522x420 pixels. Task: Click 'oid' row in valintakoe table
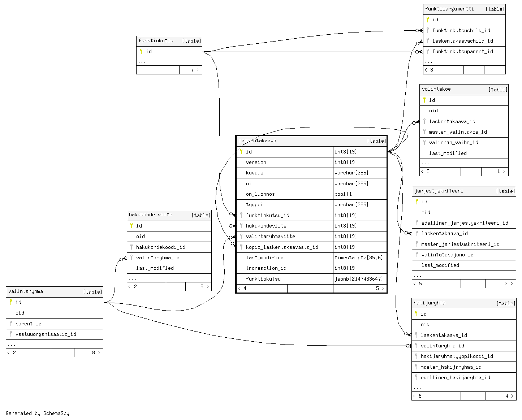464,111
